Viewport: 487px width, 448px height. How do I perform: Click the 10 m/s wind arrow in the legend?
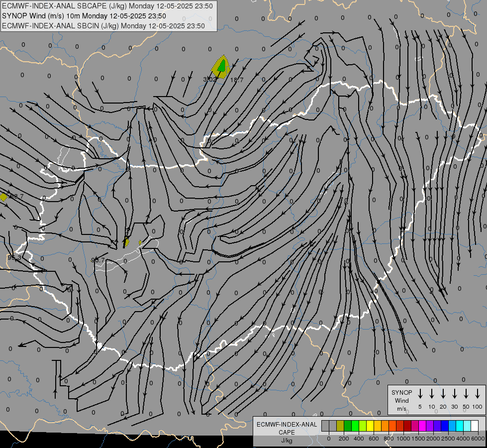[432, 394]
